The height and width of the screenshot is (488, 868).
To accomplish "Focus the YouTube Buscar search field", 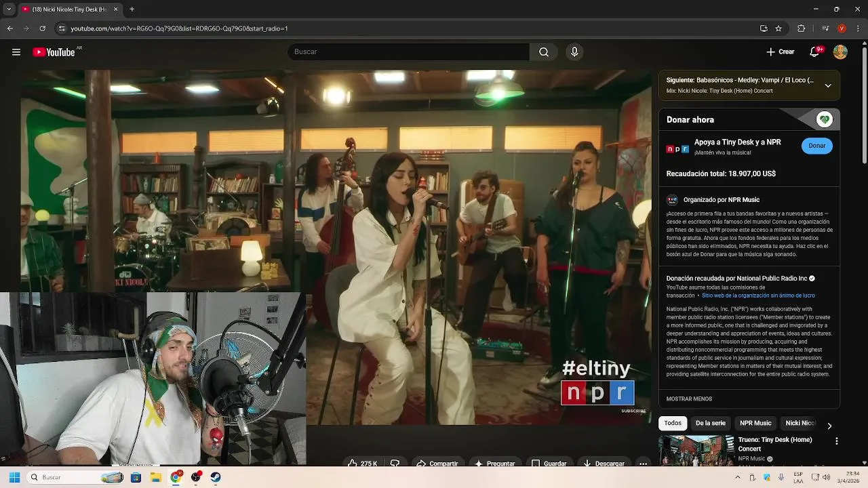I will (x=408, y=52).
